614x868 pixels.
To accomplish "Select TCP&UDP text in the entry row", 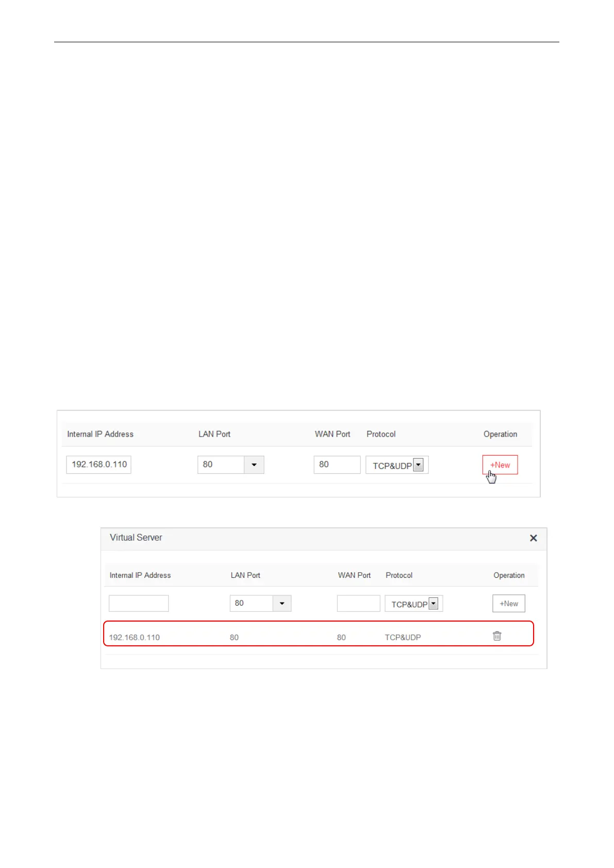I will (x=403, y=638).
